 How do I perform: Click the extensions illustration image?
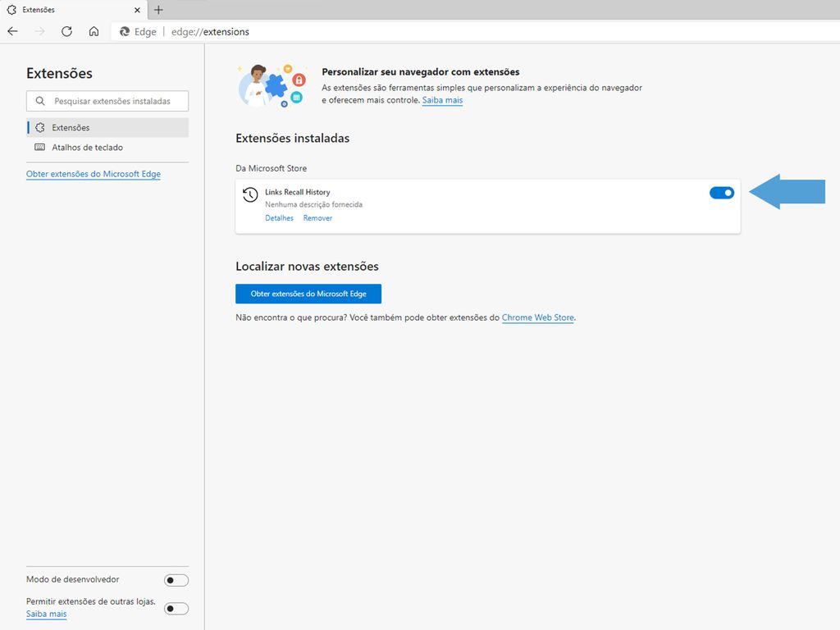pyautogui.click(x=272, y=85)
